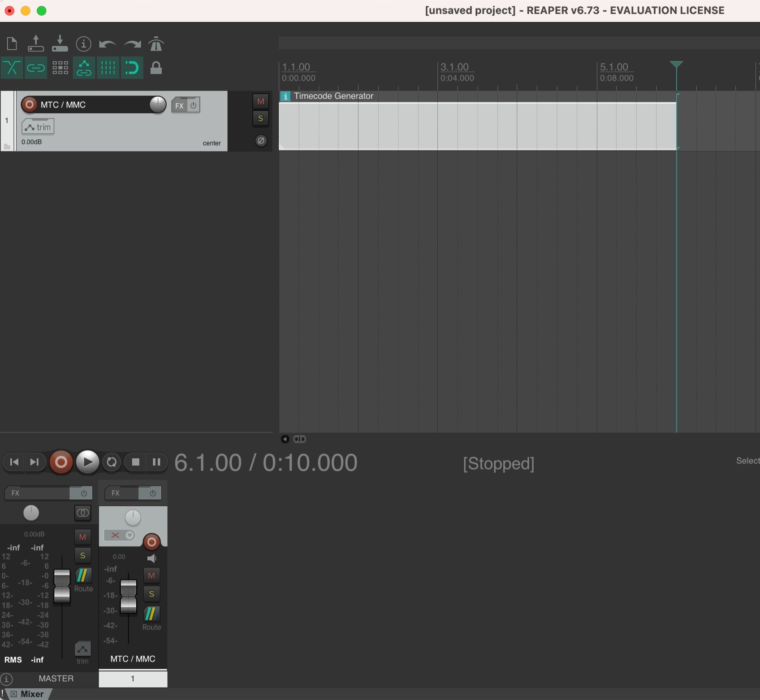
Task: Click the transport Pause button
Action: click(156, 462)
